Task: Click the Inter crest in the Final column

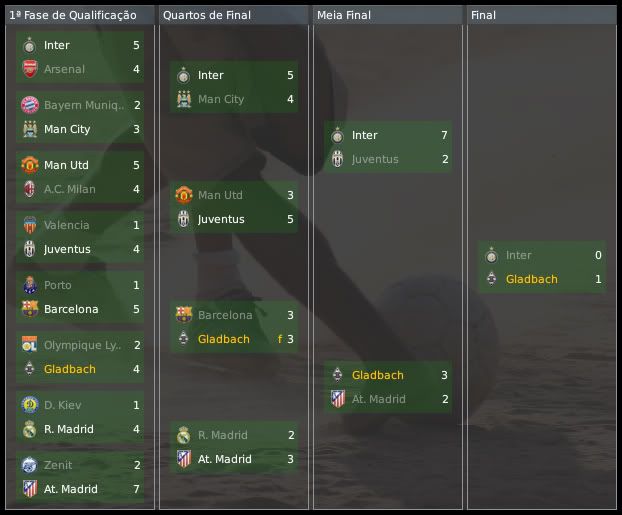Action: 491,255
